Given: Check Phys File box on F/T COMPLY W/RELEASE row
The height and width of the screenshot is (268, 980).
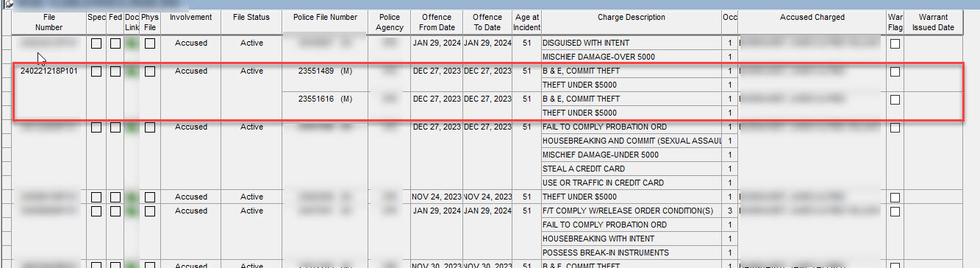Looking at the screenshot, I should point(150,212).
